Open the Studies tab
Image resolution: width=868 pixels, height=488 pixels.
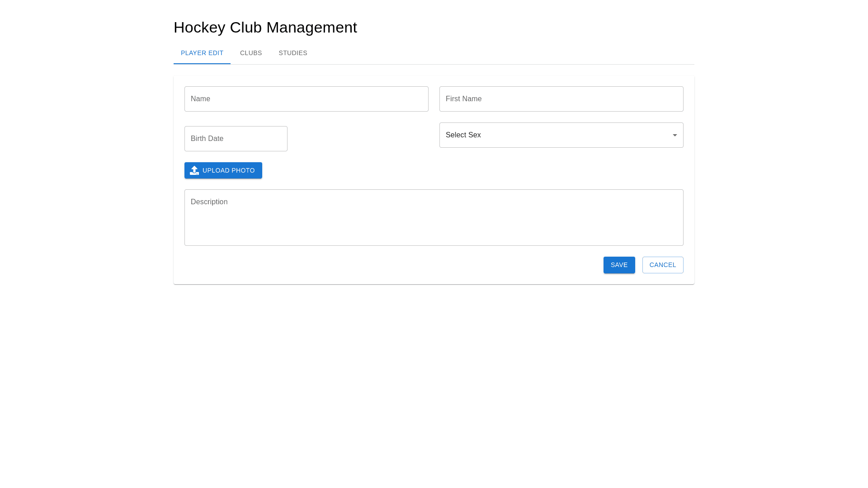(x=293, y=53)
